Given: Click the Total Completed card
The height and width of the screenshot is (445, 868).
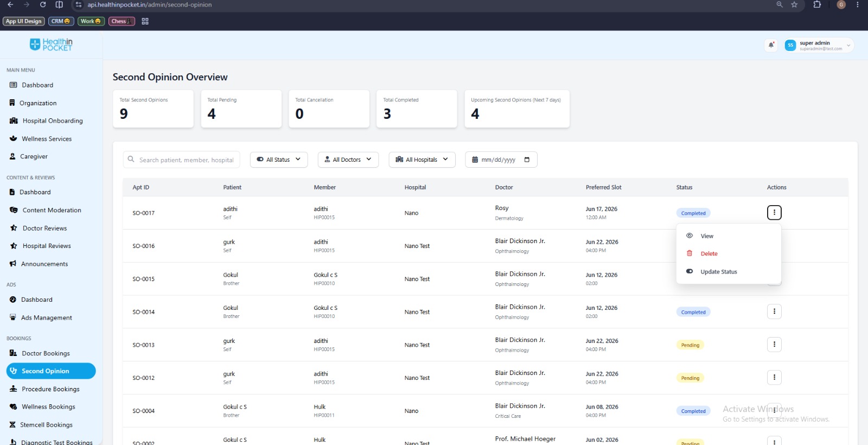Looking at the screenshot, I should click(x=417, y=109).
